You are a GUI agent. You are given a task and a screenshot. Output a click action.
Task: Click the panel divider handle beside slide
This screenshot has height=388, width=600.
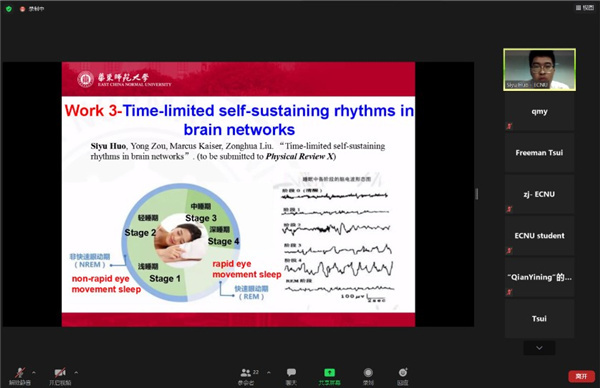pyautogui.click(x=476, y=194)
